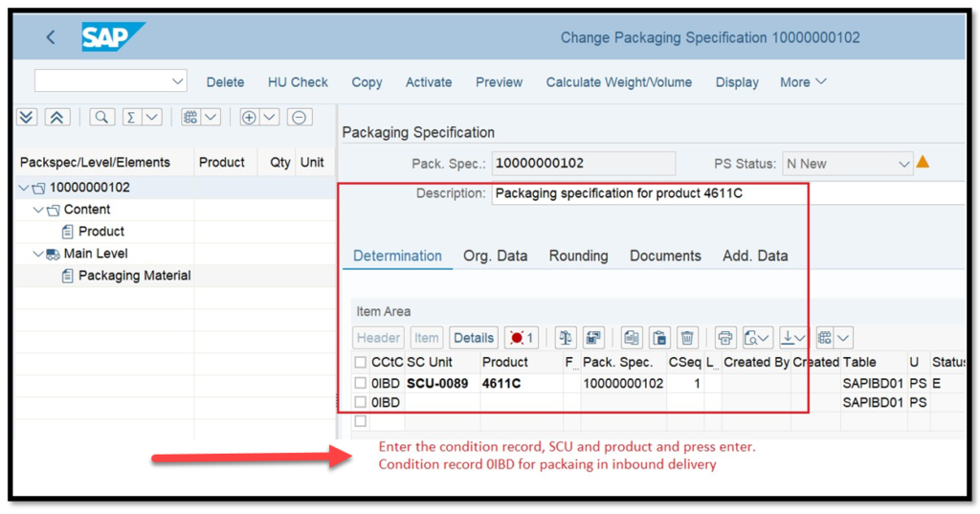Click Copy in the top toolbar
Image resolution: width=980 pixels, height=514 pixels.
click(367, 82)
